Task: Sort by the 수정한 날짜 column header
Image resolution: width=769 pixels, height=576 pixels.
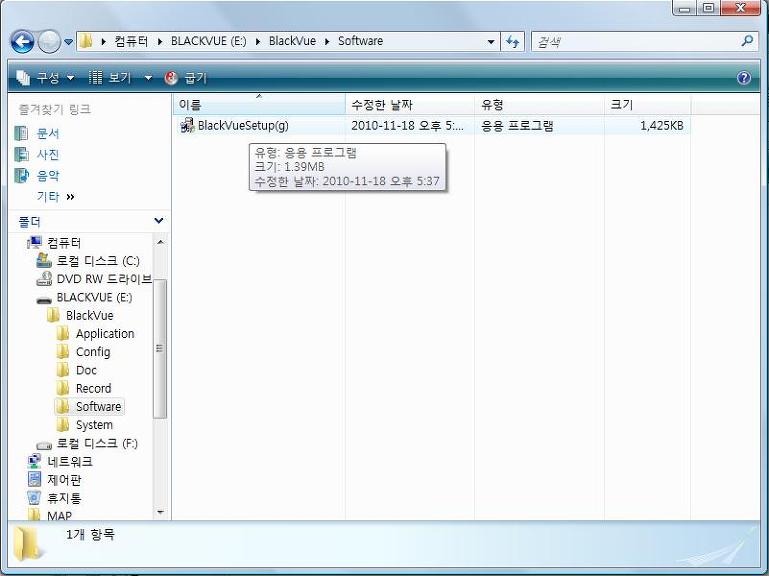Action: pyautogui.click(x=410, y=105)
